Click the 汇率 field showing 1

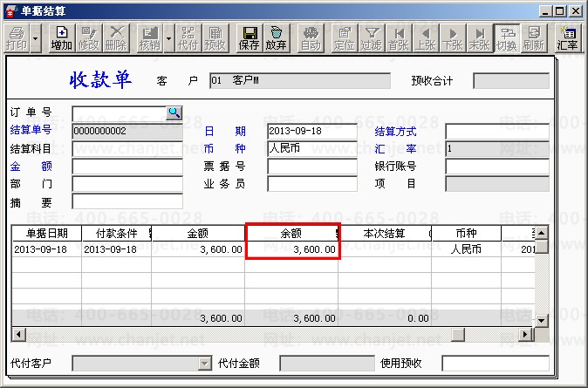click(497, 149)
